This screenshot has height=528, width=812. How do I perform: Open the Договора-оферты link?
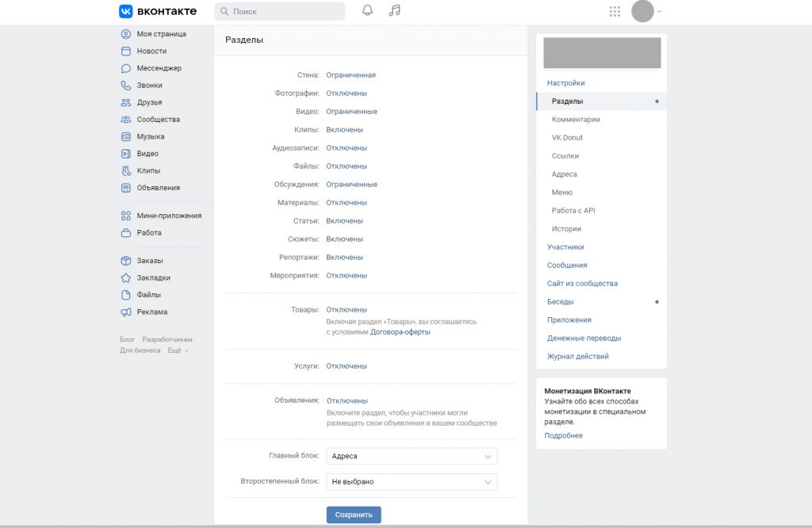(x=400, y=332)
